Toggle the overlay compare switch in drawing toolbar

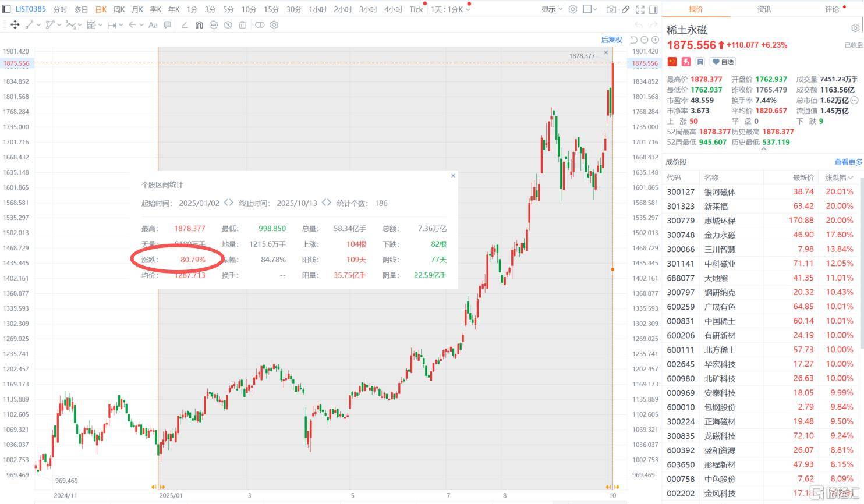tap(260, 25)
